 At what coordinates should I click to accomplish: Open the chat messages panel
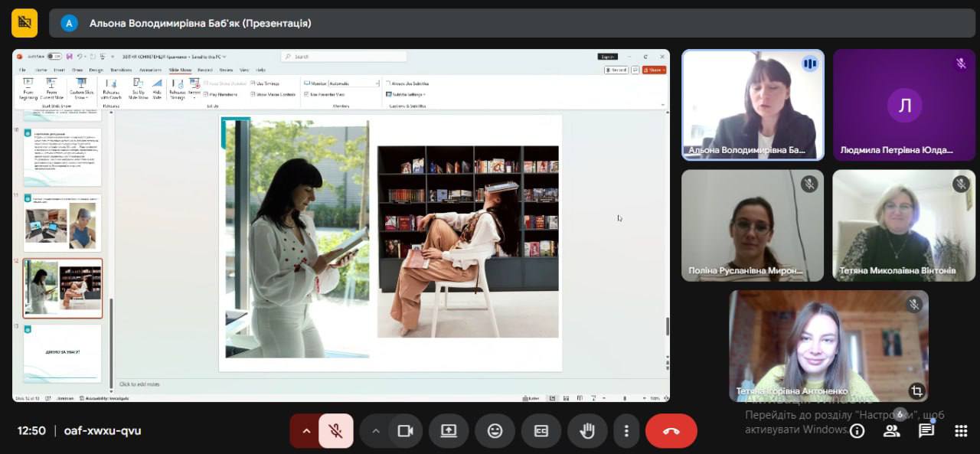click(x=926, y=431)
